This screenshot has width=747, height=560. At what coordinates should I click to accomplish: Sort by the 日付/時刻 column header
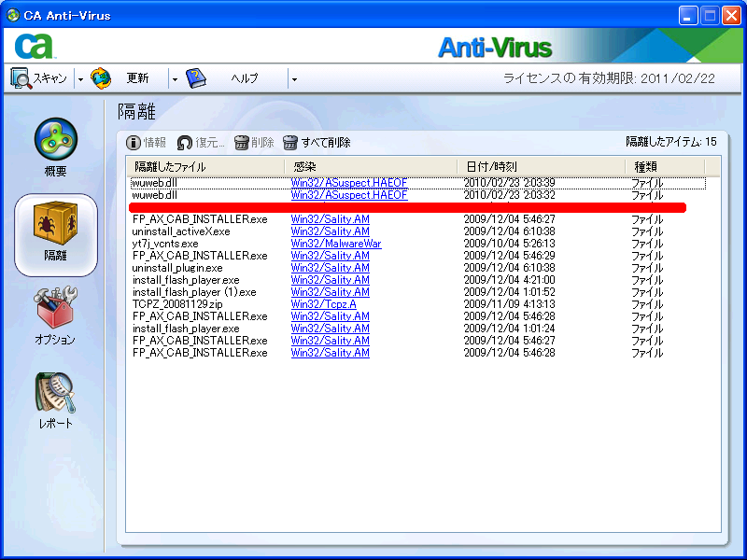(x=542, y=167)
